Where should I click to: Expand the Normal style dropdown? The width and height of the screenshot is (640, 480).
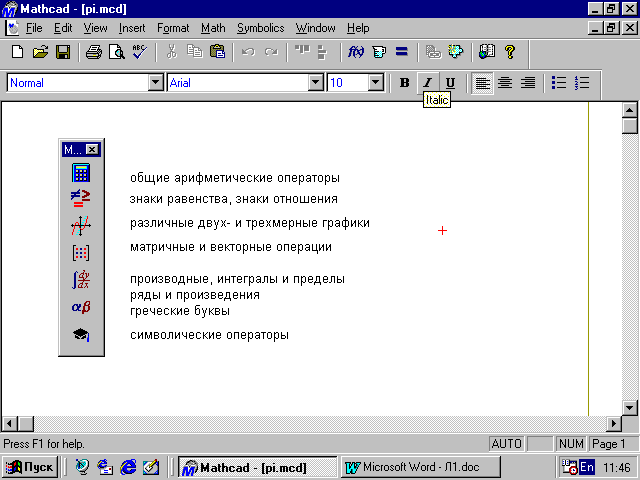click(156, 83)
